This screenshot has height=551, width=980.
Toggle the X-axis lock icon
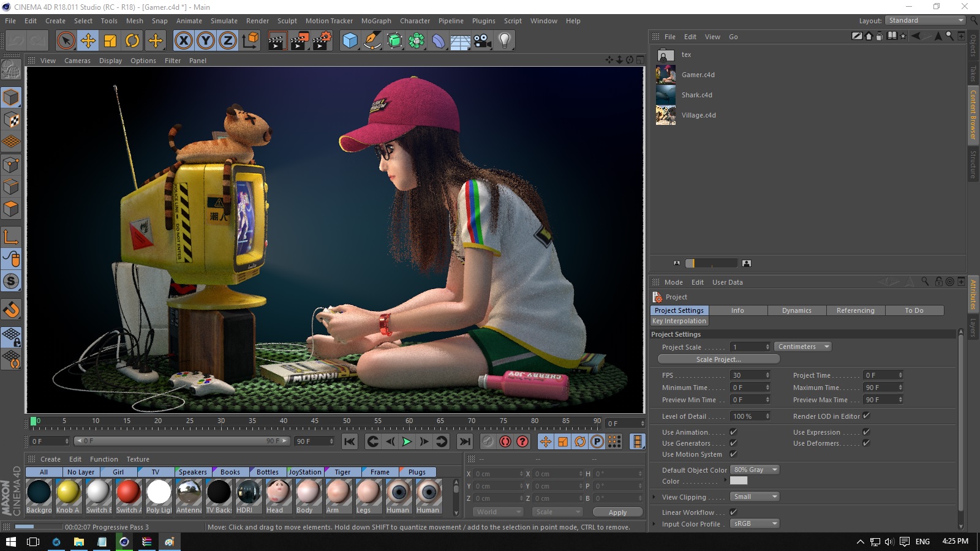pos(183,41)
